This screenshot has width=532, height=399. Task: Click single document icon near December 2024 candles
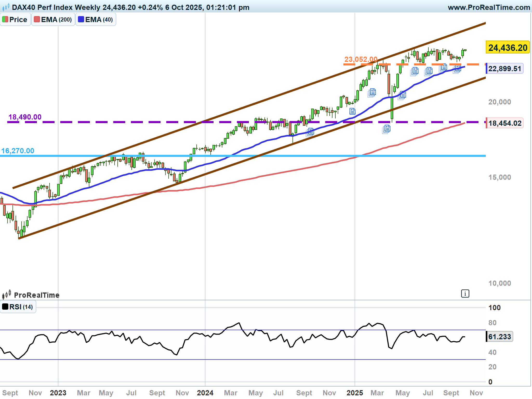[352, 111]
